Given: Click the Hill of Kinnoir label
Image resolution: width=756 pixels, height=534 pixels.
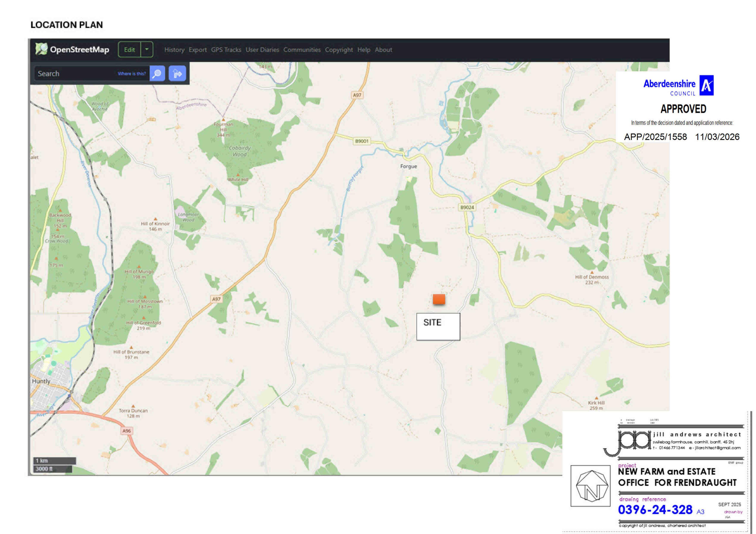Looking at the screenshot, I should pos(155,226).
